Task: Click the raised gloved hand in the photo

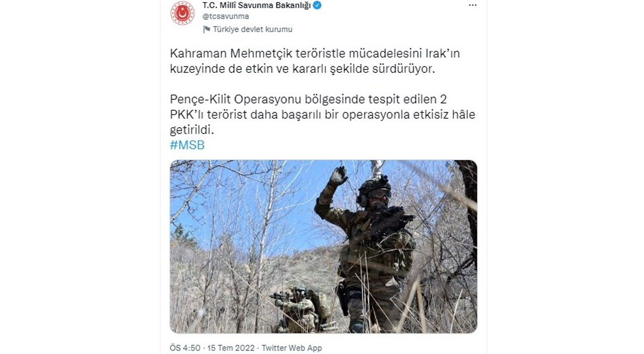Action: coord(339,175)
